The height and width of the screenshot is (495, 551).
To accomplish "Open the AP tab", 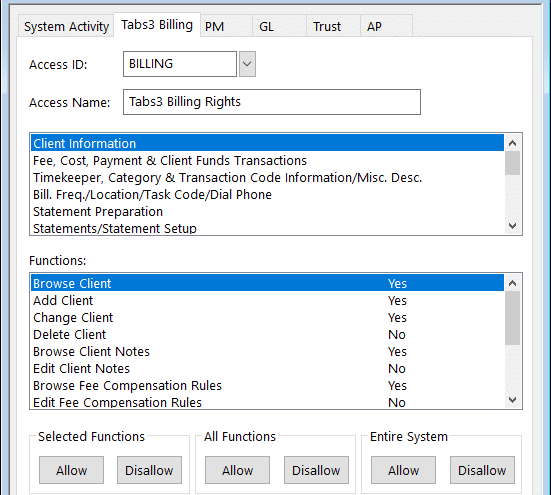I will click(x=386, y=26).
